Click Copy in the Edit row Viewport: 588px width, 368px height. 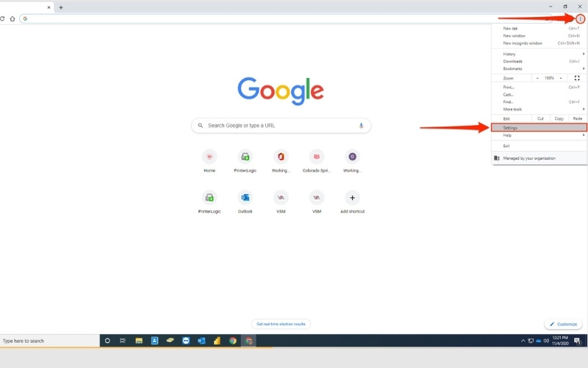(559, 118)
